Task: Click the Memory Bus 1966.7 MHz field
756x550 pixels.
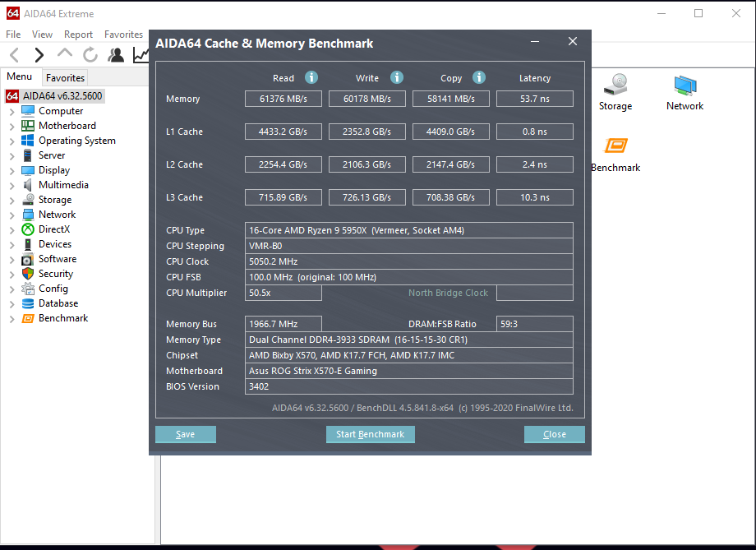Action: coord(283,324)
